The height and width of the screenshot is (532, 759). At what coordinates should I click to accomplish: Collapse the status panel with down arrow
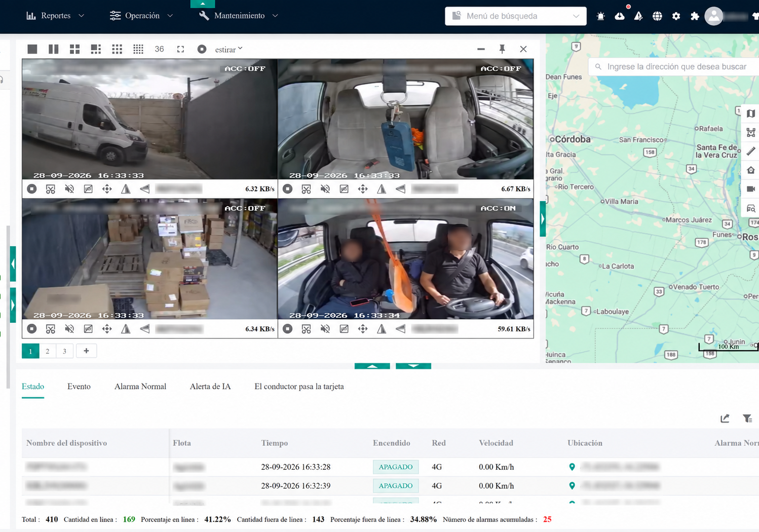point(413,366)
